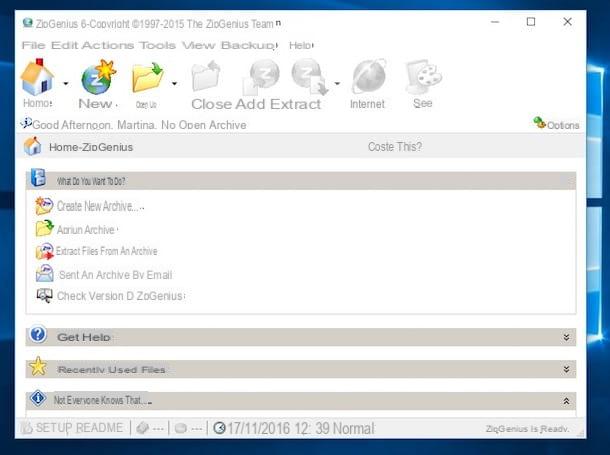Image resolution: width=610 pixels, height=455 pixels.
Task: Click the Apriun Archive folder icon
Action: point(44,228)
